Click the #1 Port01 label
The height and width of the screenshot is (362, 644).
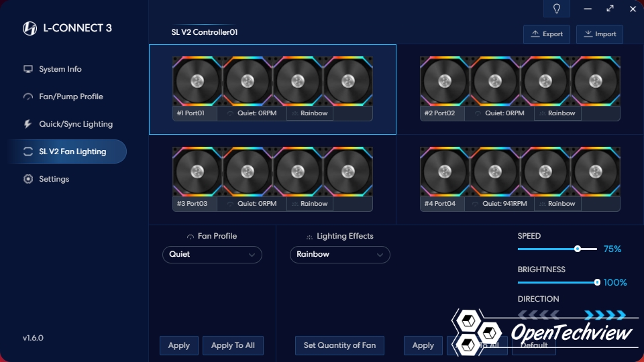(191, 113)
